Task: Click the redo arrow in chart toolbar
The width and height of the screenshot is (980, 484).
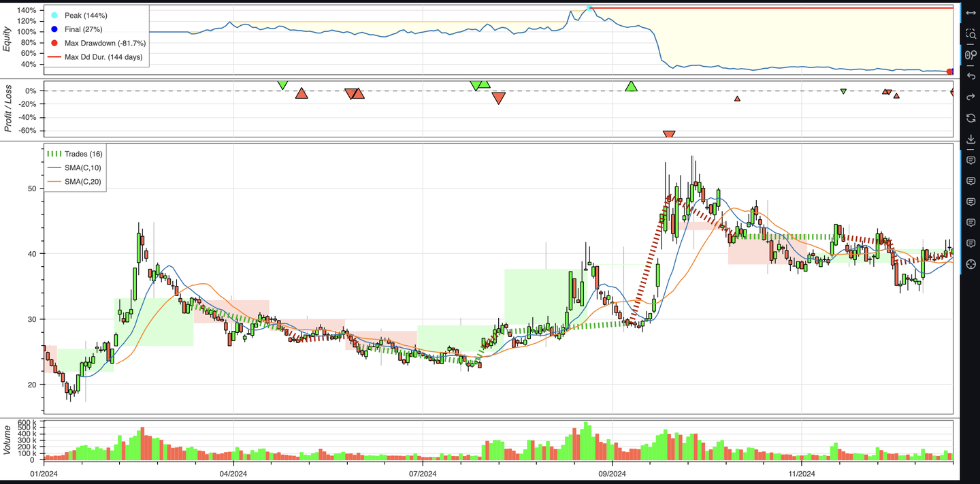Action: (971, 97)
